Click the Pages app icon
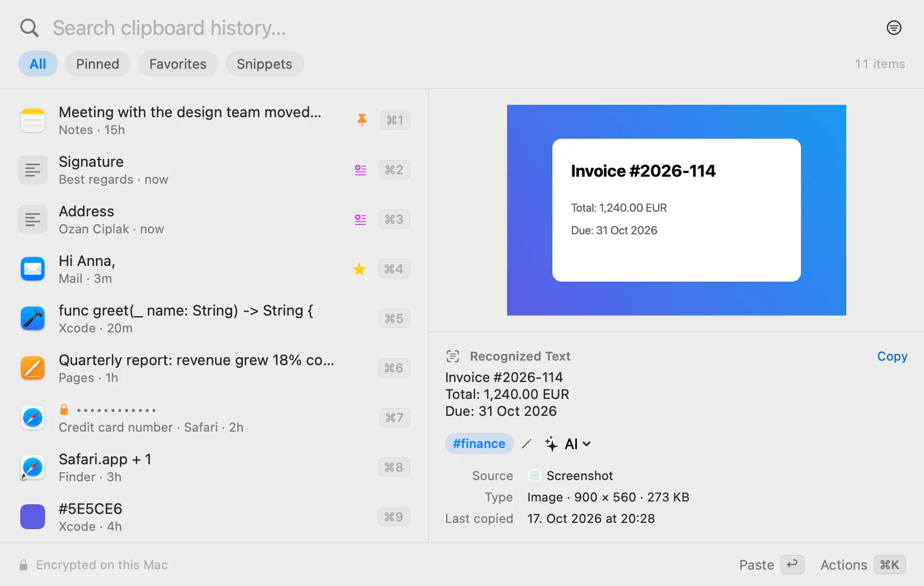The height and width of the screenshot is (586, 924). click(x=33, y=369)
